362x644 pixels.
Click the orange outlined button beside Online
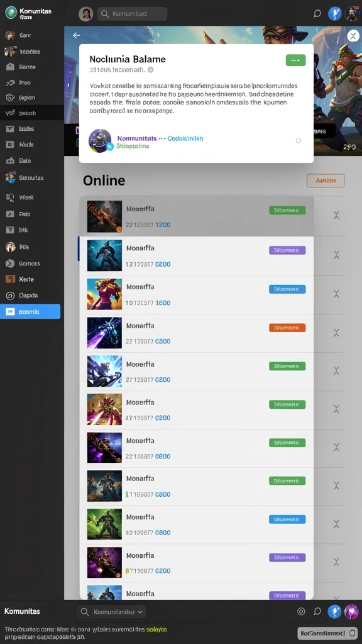[x=326, y=180]
